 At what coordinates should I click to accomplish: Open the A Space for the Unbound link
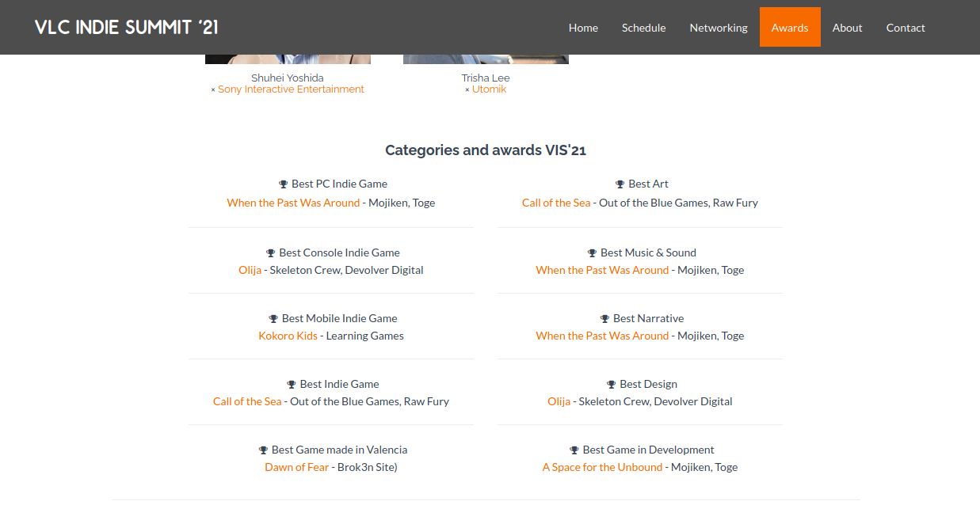pyautogui.click(x=602, y=467)
